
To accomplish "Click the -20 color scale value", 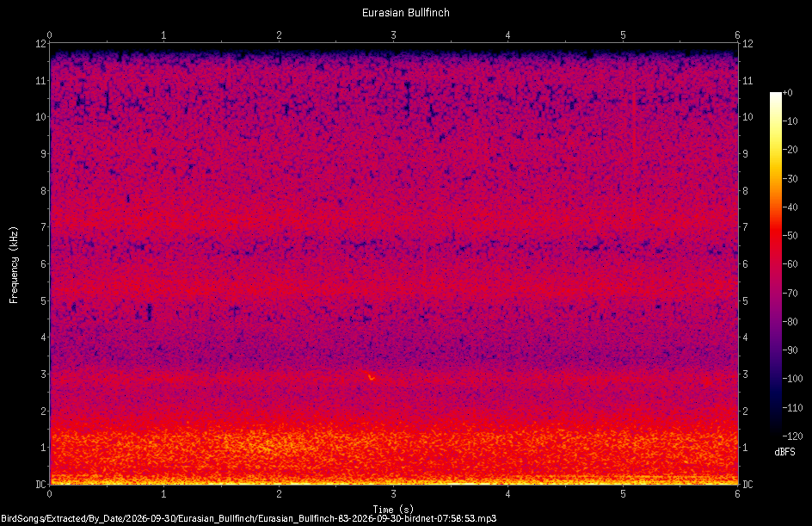I will [790, 150].
